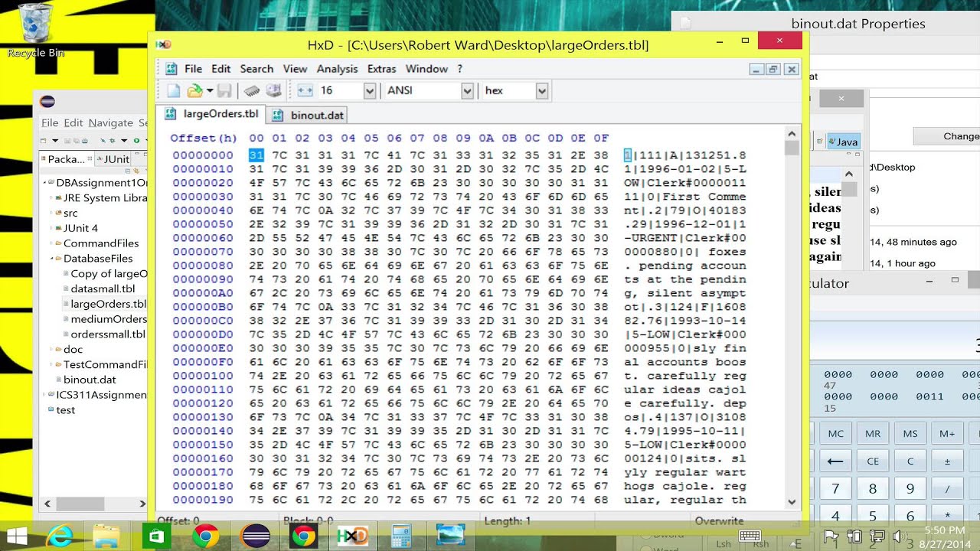Click calculator digit 8 button
The width and height of the screenshot is (980, 551).
873,489
